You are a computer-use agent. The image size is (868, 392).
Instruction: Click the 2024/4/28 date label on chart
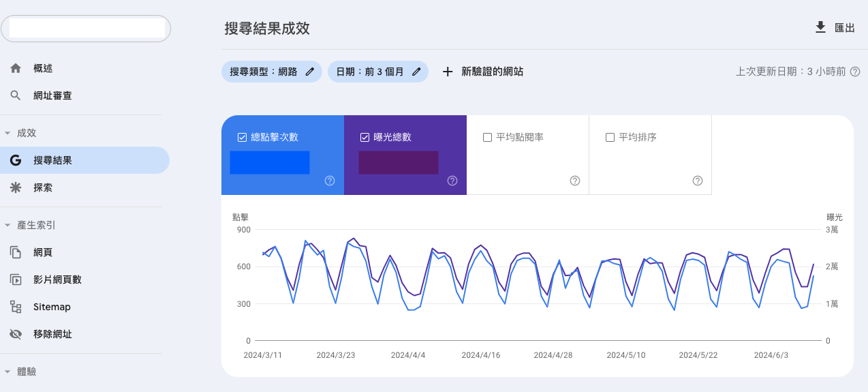554,355
